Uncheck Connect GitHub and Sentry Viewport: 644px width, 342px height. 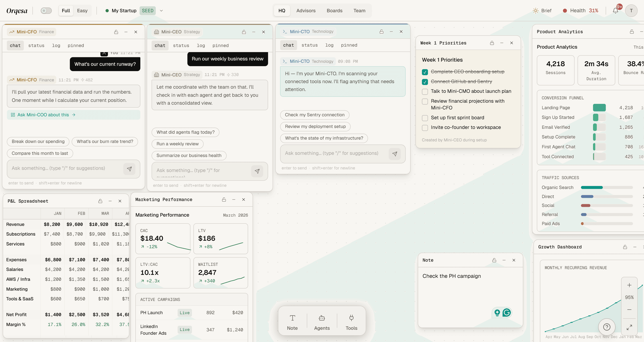point(425,82)
